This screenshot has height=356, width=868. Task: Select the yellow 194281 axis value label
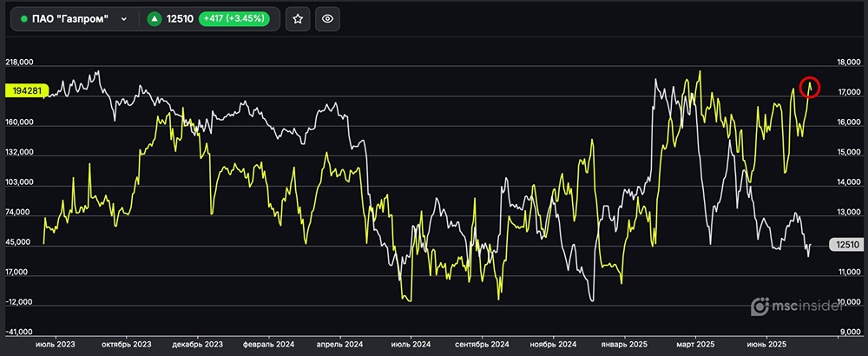(x=27, y=90)
